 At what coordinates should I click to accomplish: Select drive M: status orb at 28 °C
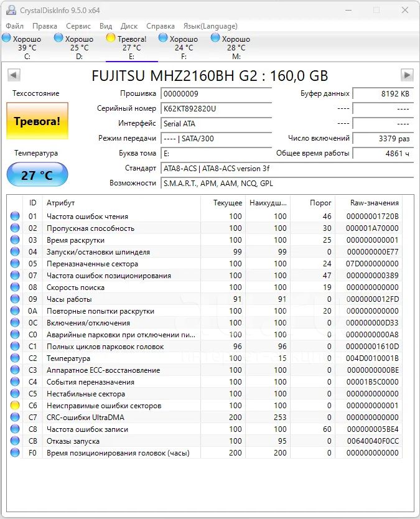215,39
